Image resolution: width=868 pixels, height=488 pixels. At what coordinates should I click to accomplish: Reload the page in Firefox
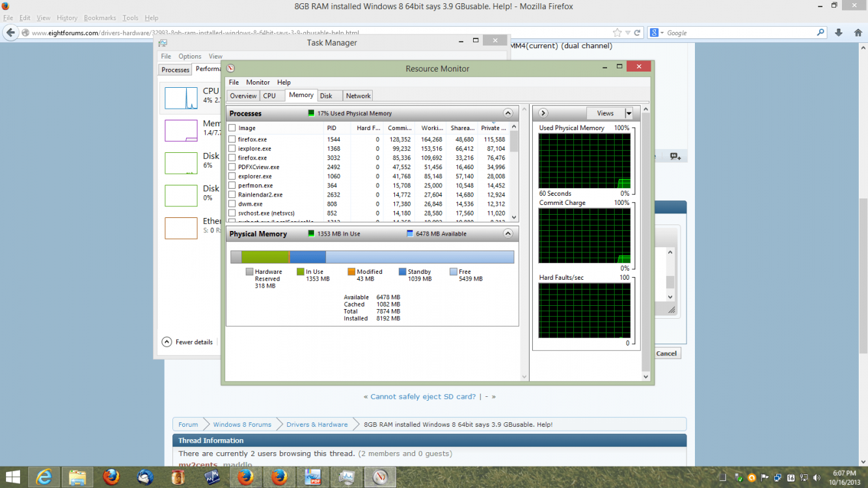[x=638, y=33]
